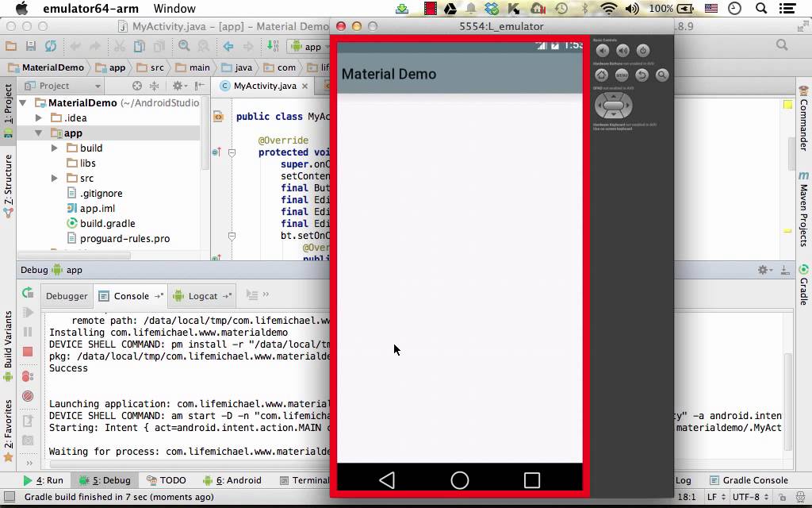Click Resume Program icon in debug panel
This screenshot has width=812, height=508.
click(28, 312)
